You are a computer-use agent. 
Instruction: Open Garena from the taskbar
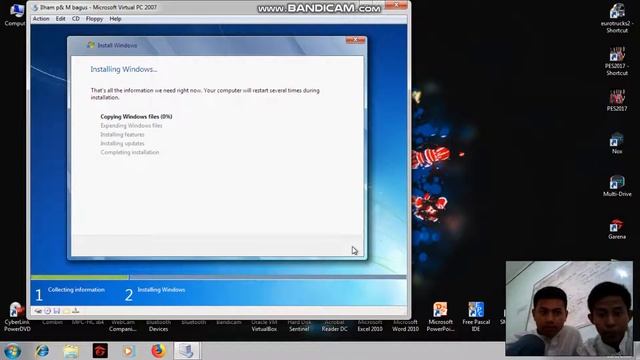[100, 351]
